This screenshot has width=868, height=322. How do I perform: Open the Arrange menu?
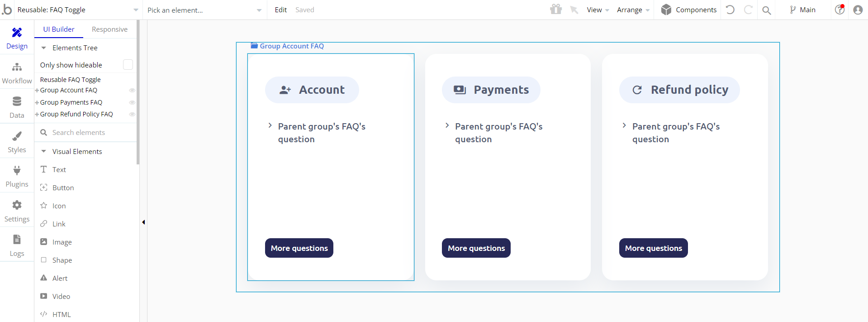[633, 10]
